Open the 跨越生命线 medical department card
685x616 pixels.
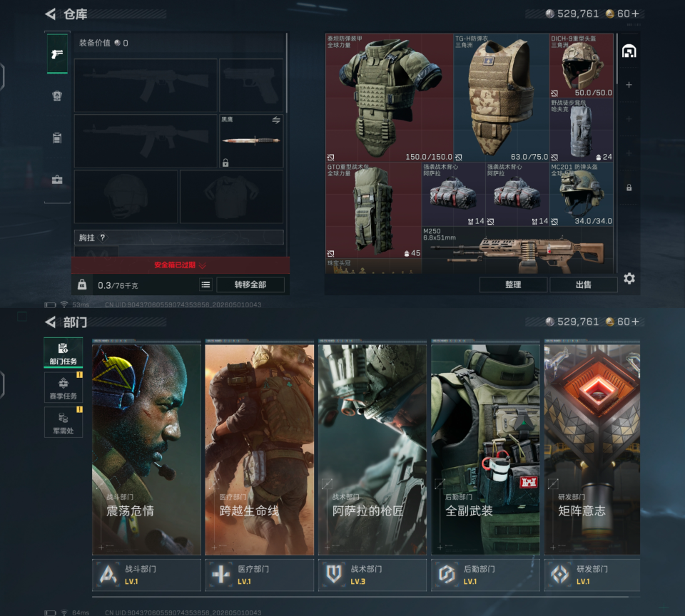pos(260,449)
